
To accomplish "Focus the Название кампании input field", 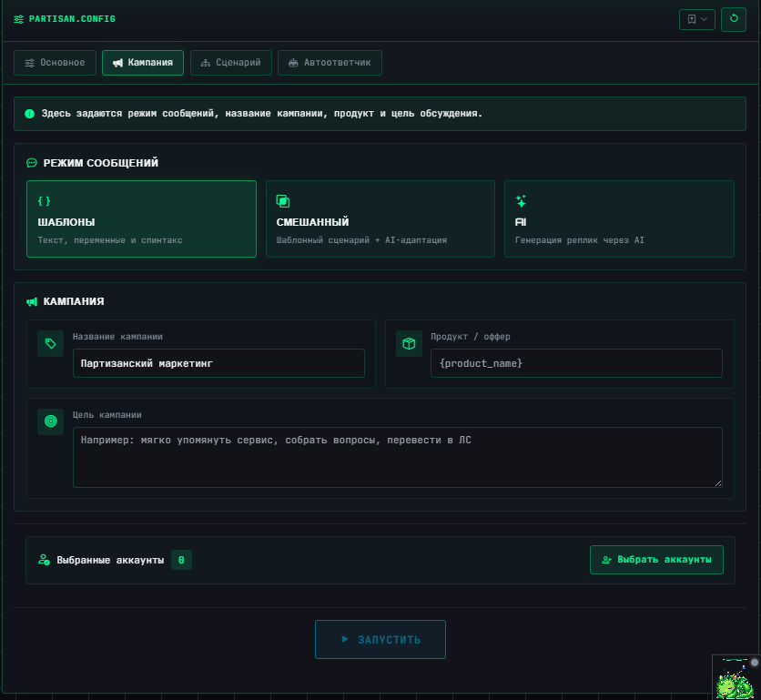I will (218, 363).
